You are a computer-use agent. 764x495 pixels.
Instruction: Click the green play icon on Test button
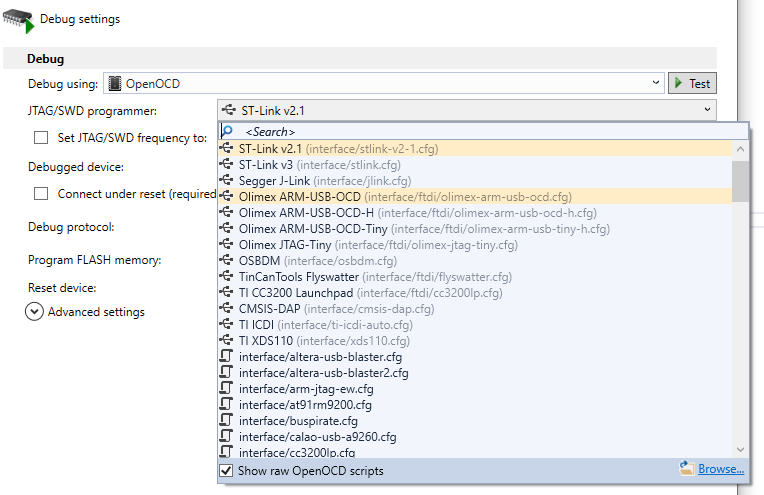678,83
